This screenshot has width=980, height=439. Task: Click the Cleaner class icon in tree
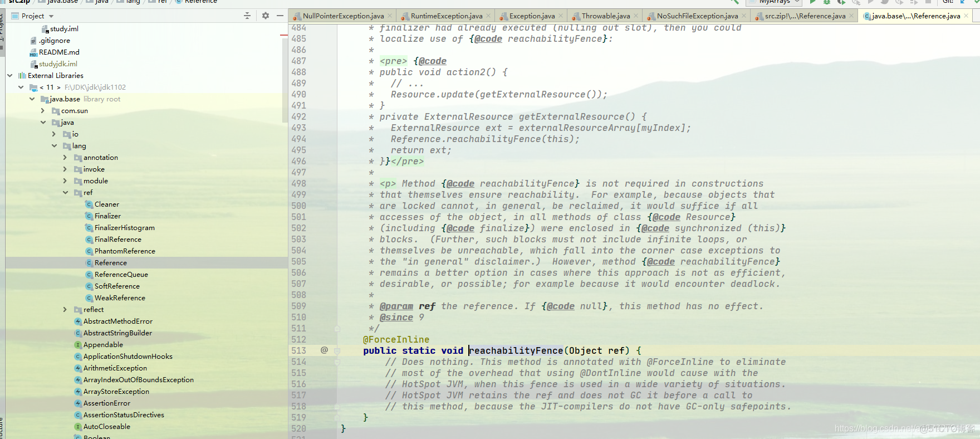tap(89, 204)
